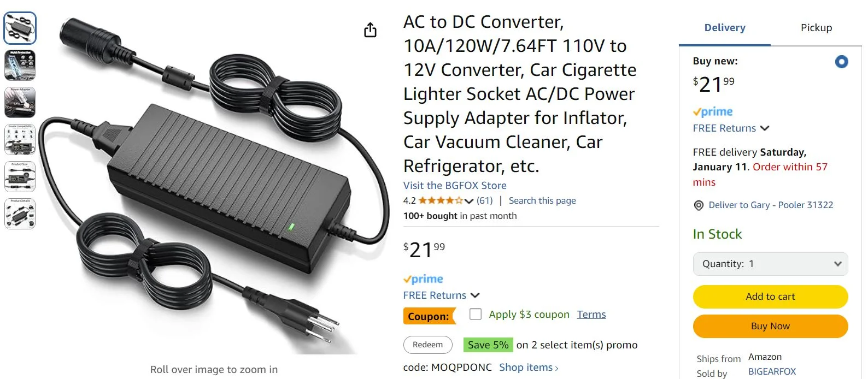Select the green Save 5% promo label
The width and height of the screenshot is (868, 379).
coord(488,345)
